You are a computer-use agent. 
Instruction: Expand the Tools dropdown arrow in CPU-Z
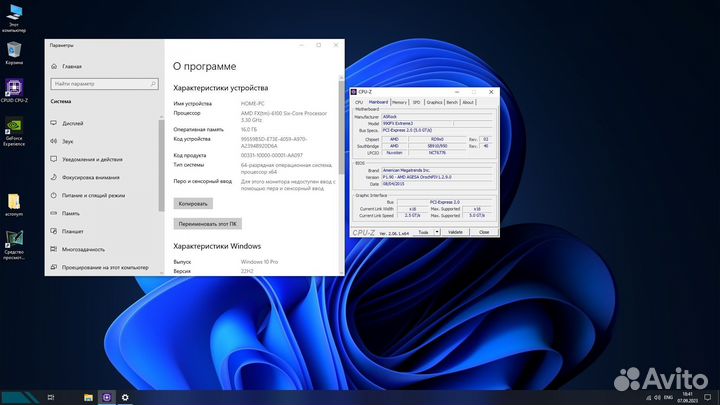click(437, 232)
